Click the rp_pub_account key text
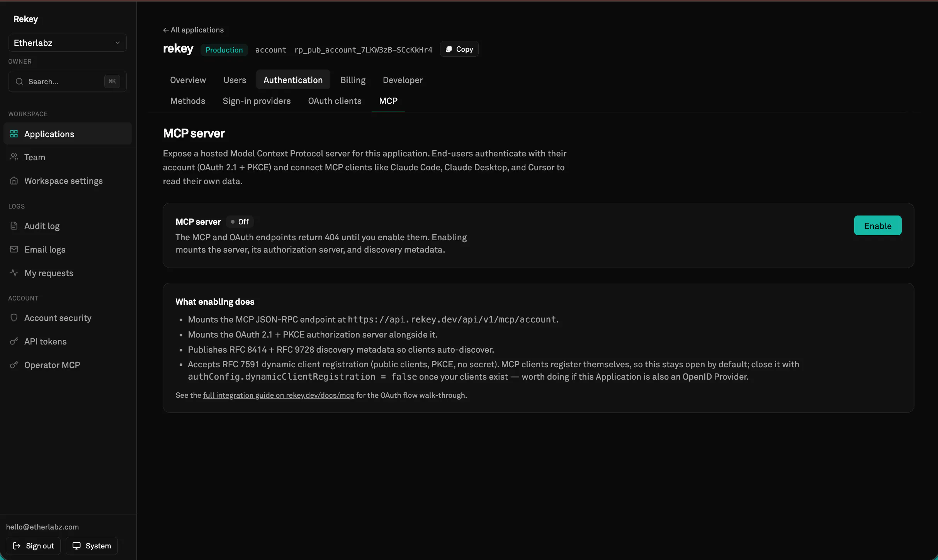938x560 pixels. coord(363,50)
